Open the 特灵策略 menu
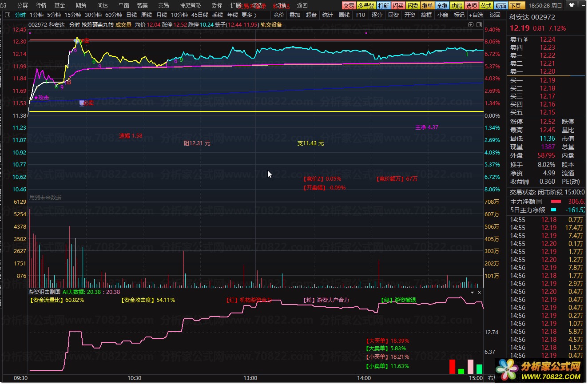 click(190, 6)
